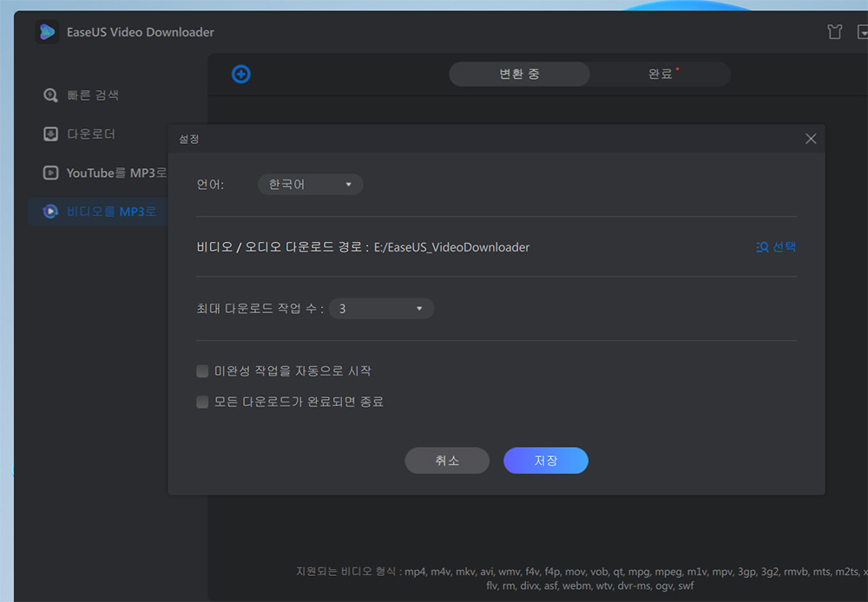This screenshot has width=868, height=602.
Task: Open the 언어 dropdown showing 한국어
Action: pyautogui.click(x=311, y=184)
